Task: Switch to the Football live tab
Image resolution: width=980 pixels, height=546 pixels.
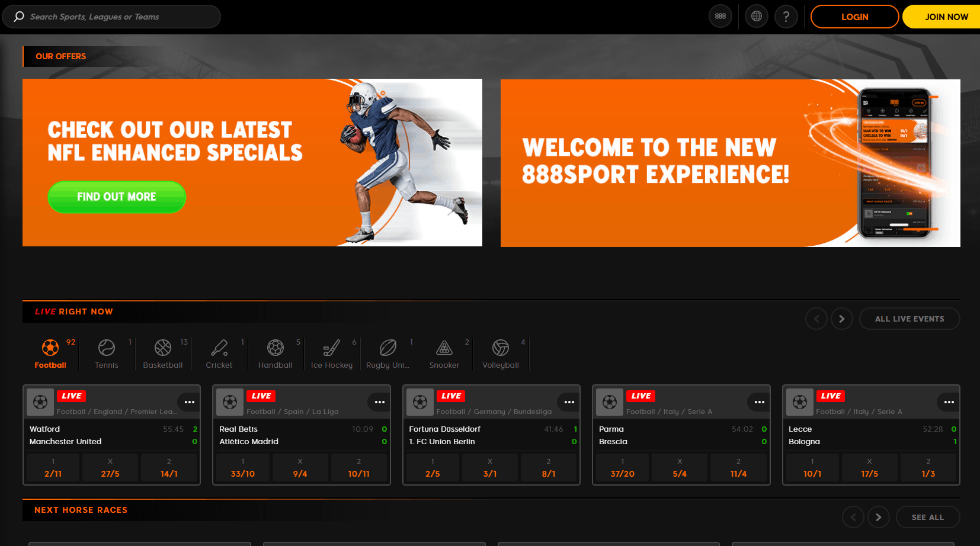Action: click(x=50, y=354)
